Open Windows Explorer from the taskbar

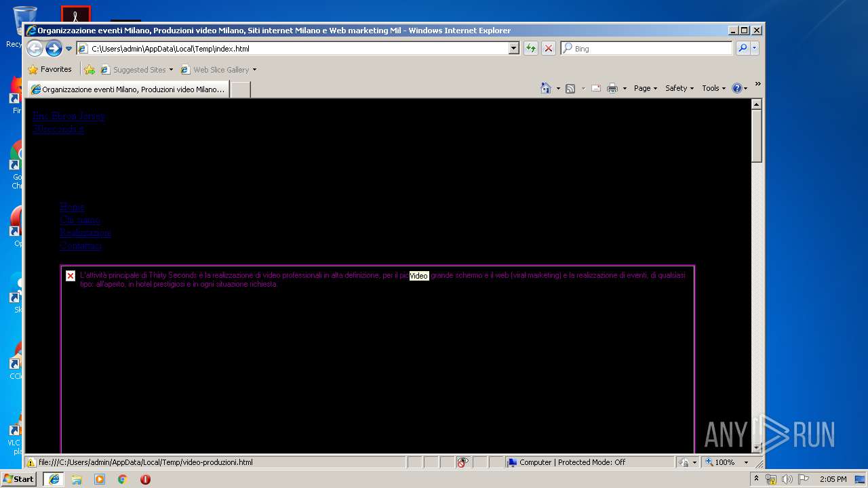(x=77, y=479)
